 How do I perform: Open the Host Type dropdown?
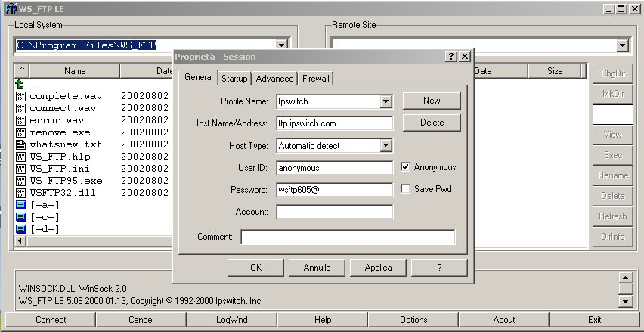385,145
